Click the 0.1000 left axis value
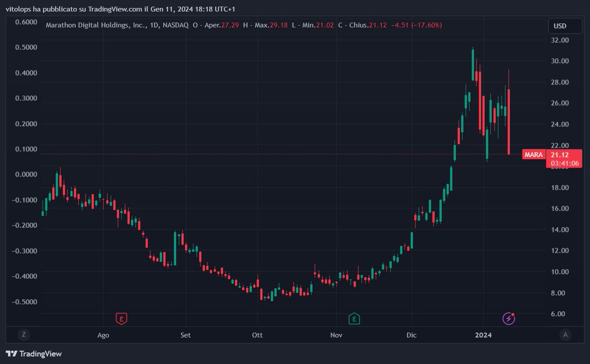This screenshot has height=364, width=590. point(26,149)
